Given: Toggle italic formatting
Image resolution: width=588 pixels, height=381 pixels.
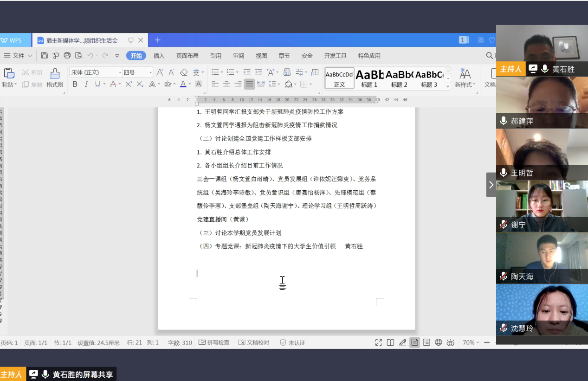Looking at the screenshot, I should [86, 84].
